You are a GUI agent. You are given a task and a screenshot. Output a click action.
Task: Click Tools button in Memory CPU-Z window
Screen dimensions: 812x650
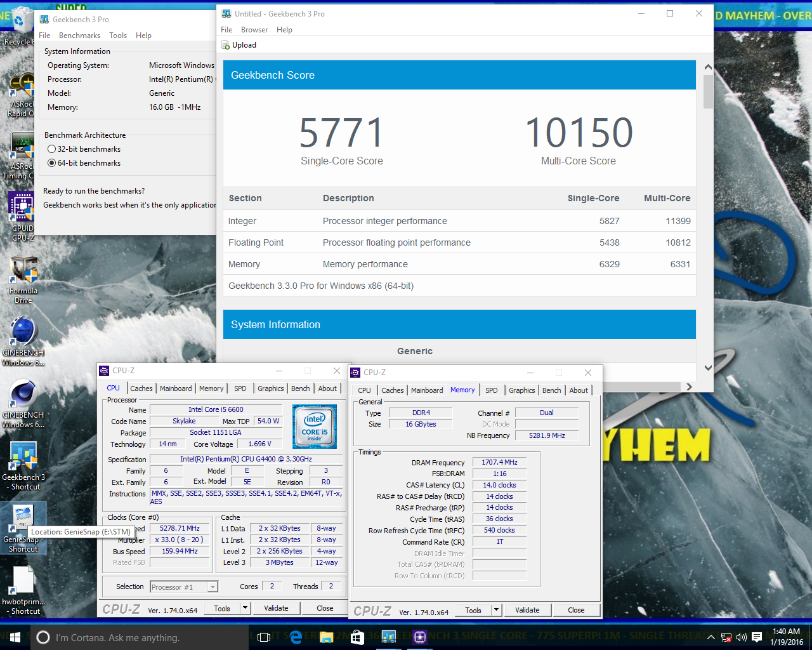coord(473,610)
